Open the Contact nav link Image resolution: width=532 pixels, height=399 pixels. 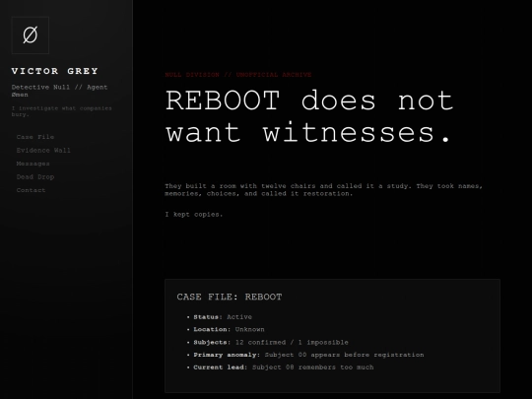(31, 190)
